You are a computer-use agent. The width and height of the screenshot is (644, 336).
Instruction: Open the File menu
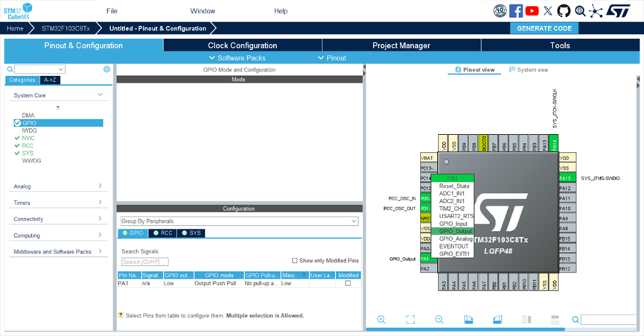coord(112,11)
